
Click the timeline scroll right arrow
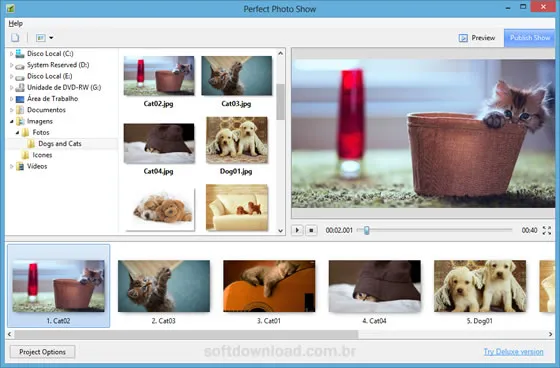pos(550,334)
